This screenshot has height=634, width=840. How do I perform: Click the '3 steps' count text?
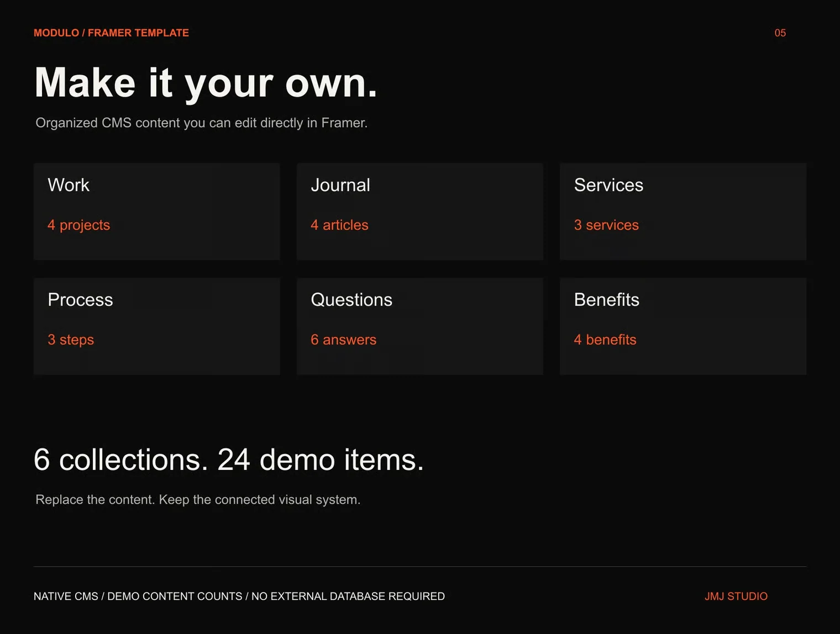point(71,340)
